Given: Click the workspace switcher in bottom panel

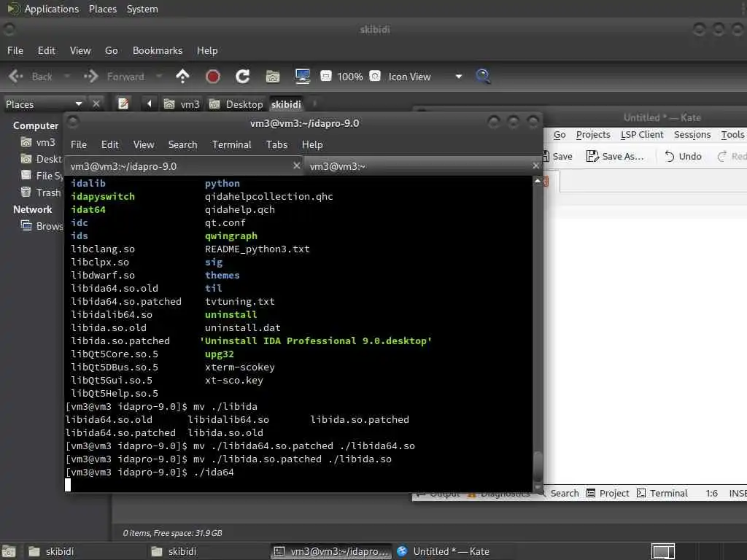Looking at the screenshot, I should 662,551.
